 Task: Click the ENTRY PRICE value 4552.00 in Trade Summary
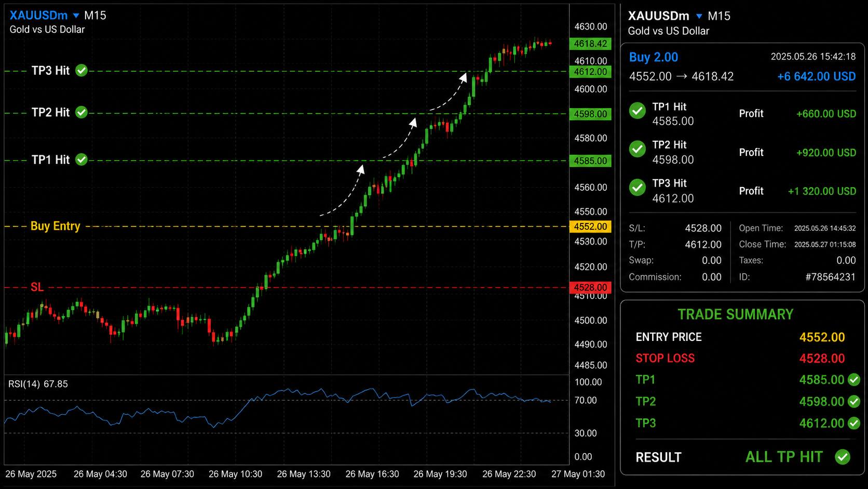tap(822, 337)
